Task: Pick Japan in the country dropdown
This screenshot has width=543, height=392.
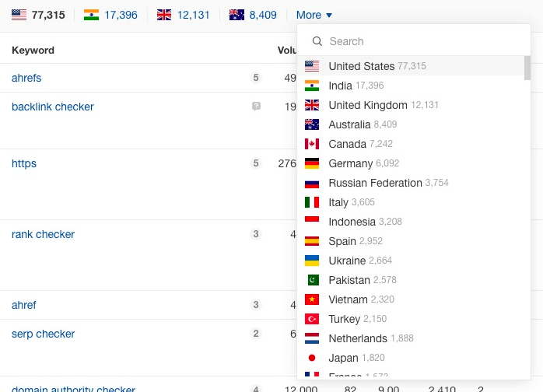Action: click(x=411, y=357)
